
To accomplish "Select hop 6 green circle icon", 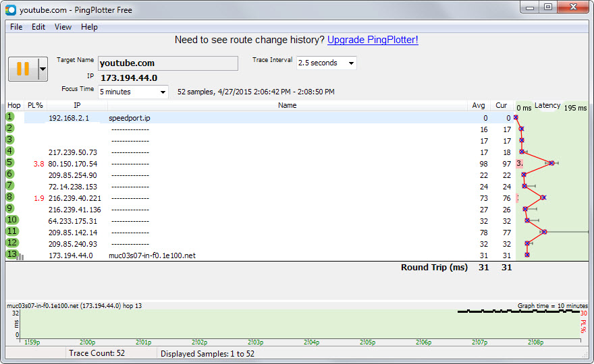I will pyautogui.click(x=10, y=174).
